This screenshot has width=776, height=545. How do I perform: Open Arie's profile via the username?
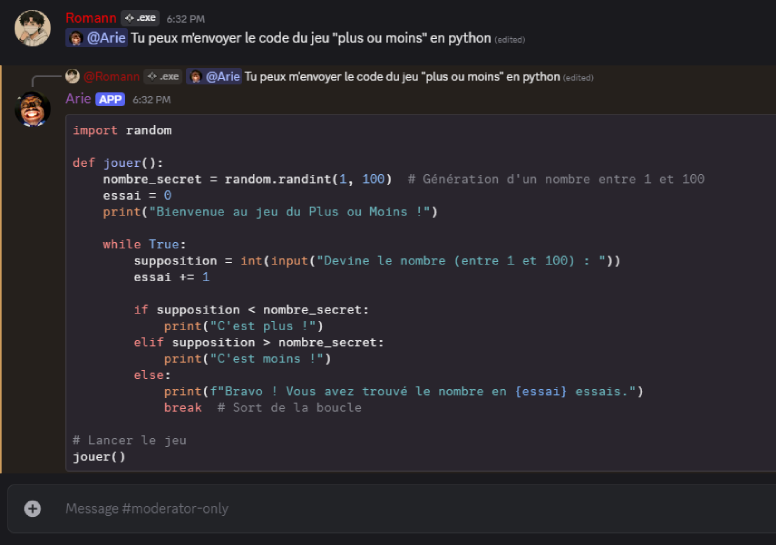coord(78,99)
